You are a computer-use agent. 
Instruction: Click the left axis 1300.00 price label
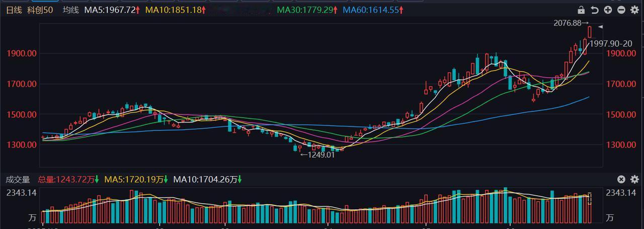[x=22, y=145]
